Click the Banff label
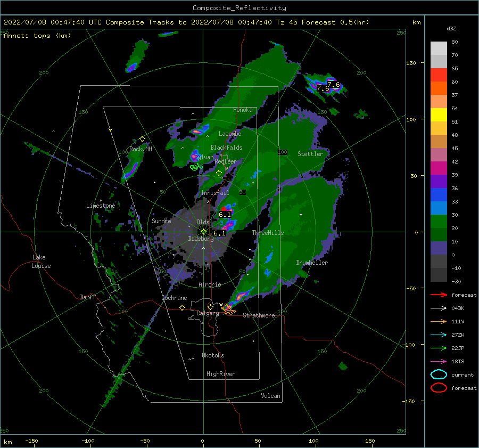 pyautogui.click(x=88, y=297)
